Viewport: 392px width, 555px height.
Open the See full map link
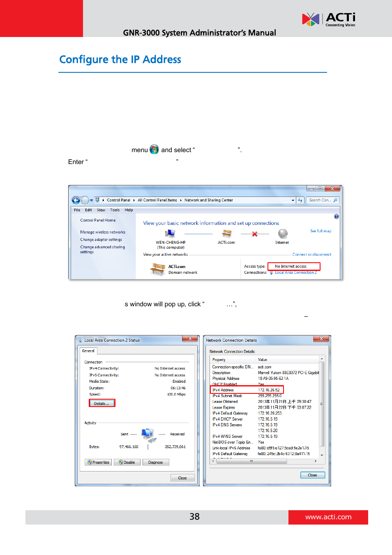coord(321,231)
